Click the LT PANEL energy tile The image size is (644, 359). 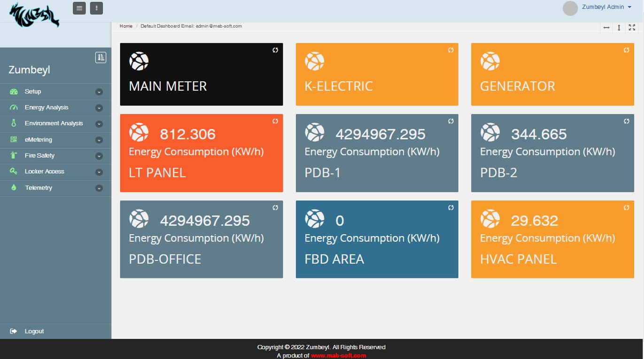tap(201, 153)
